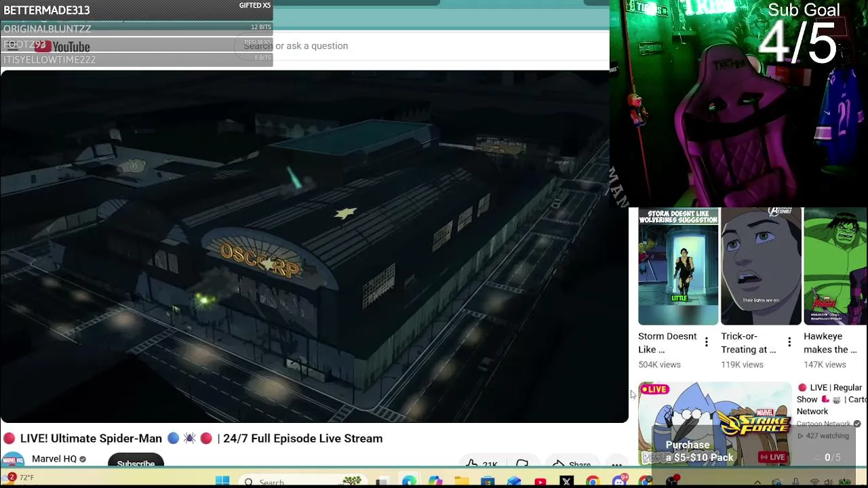Viewport: 868px width, 488px height.
Task: Open the Regular Show live stream thumbnail
Action: point(715,424)
